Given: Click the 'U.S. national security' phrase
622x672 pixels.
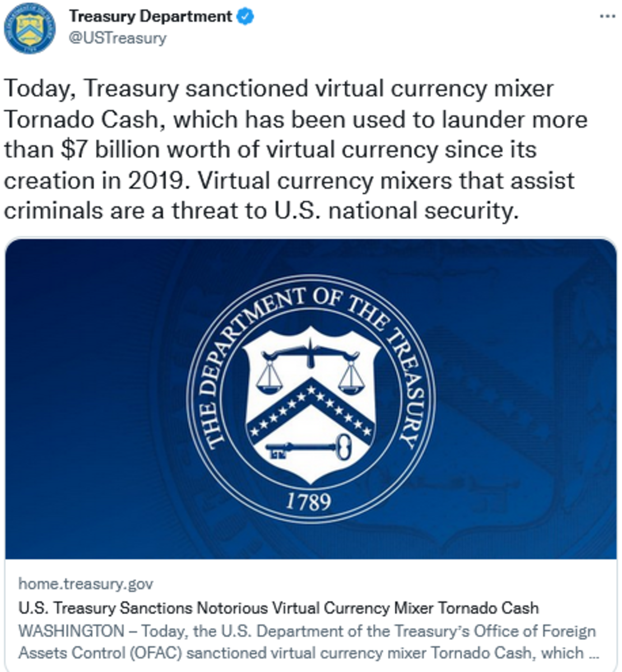Looking at the screenshot, I should click(394, 211).
